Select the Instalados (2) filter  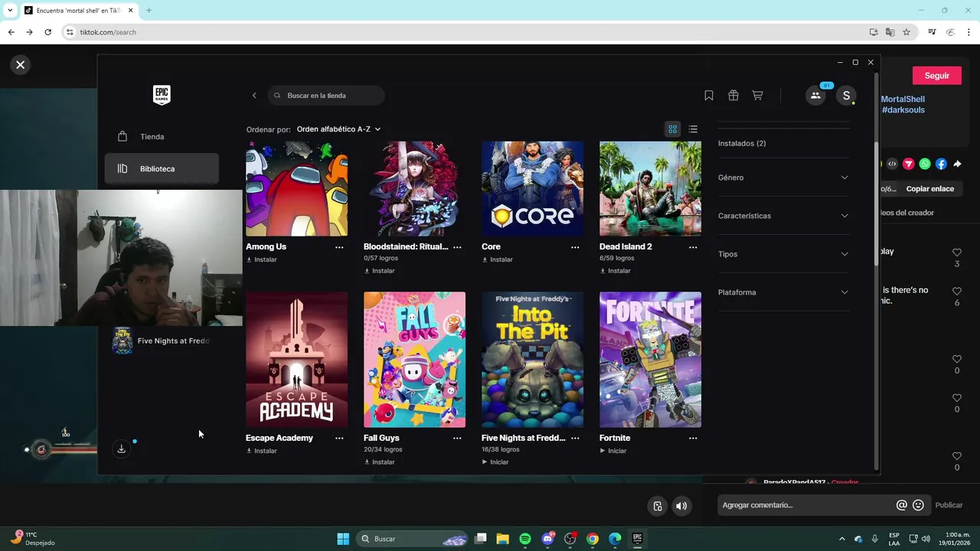742,143
